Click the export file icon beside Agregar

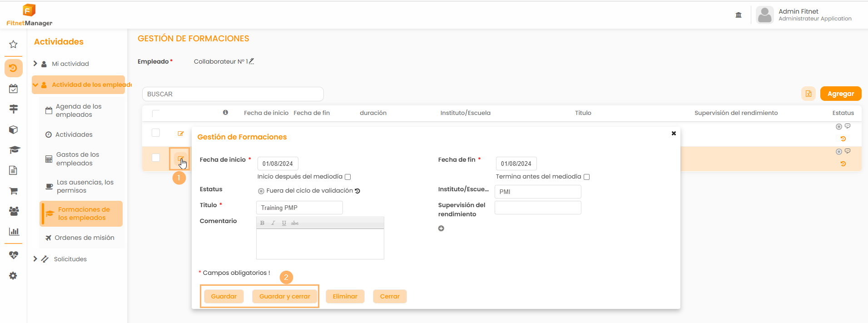[x=808, y=94]
